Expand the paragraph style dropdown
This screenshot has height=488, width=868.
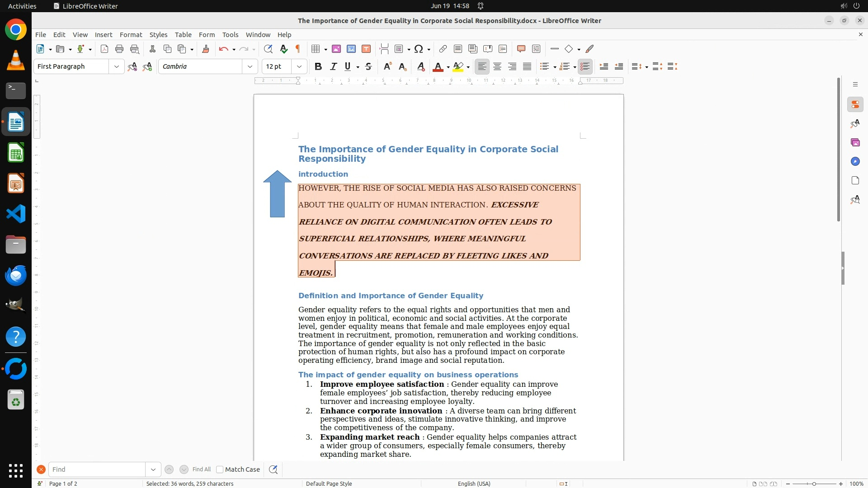116,67
